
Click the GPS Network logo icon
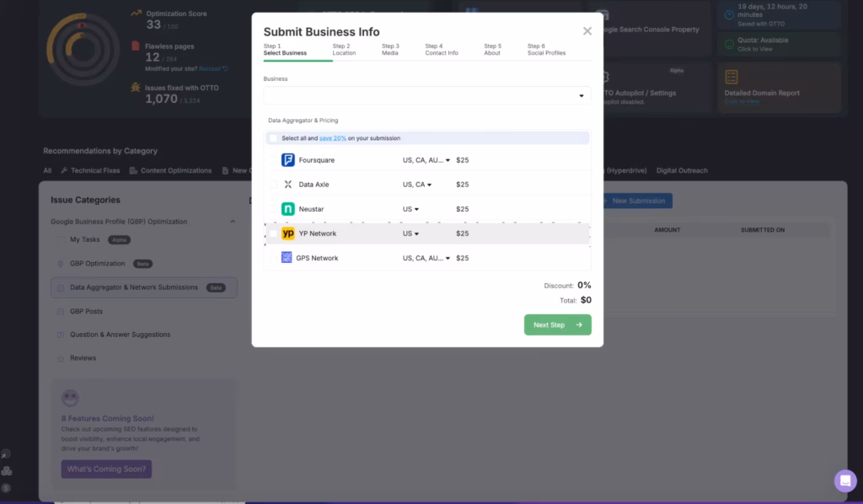pyautogui.click(x=288, y=258)
